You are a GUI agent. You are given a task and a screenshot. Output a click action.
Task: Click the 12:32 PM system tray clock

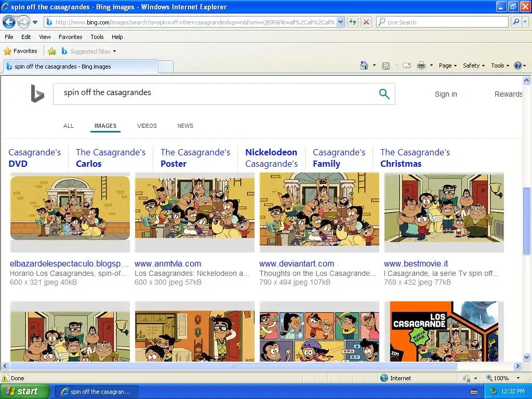click(x=513, y=392)
